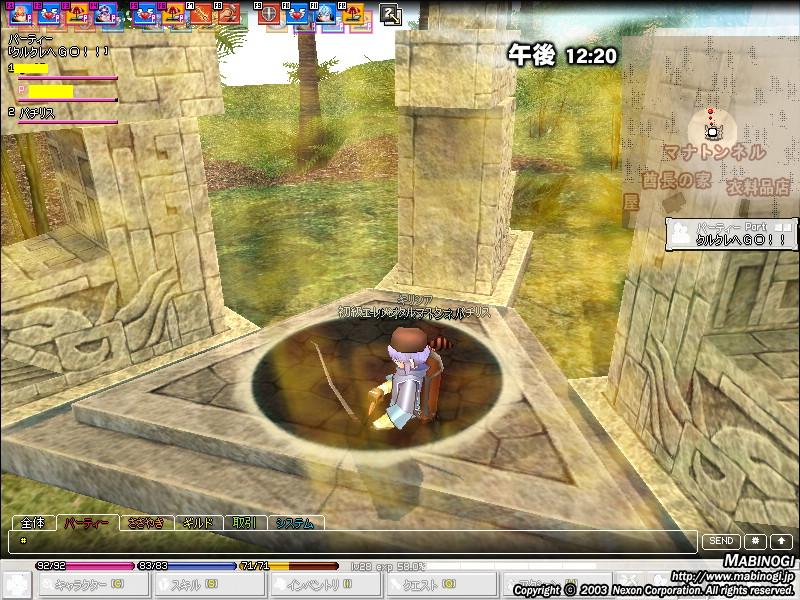The height and width of the screenshot is (600, 800).
Task: Switch to the 取引 trade chat tab
Action: pos(245,523)
